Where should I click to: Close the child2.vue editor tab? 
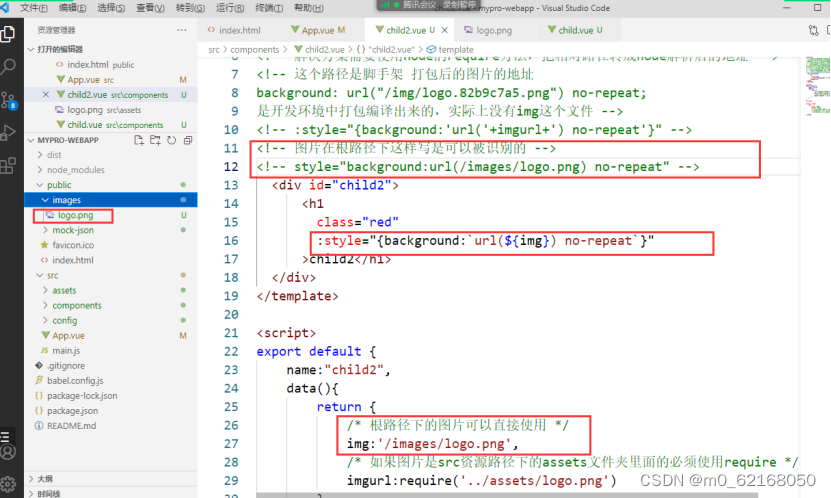click(445, 31)
